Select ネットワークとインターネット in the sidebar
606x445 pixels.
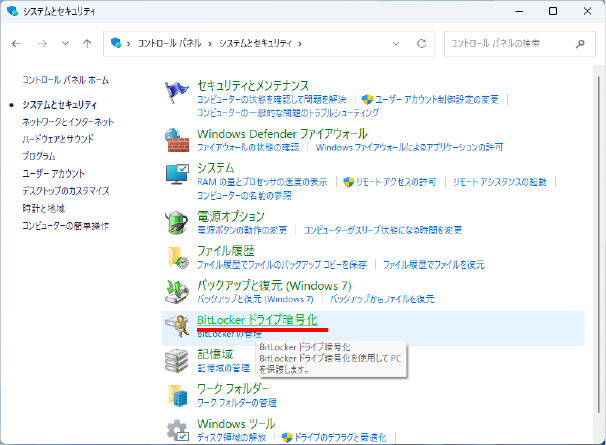click(68, 122)
